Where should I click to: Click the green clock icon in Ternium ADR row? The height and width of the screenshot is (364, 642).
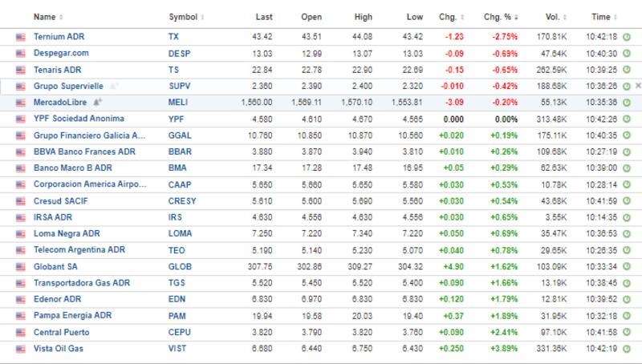coord(626,37)
